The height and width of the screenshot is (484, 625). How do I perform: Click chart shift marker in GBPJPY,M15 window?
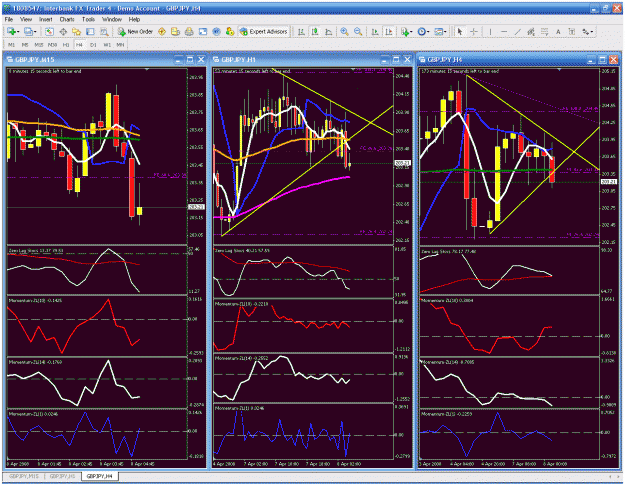(147, 70)
